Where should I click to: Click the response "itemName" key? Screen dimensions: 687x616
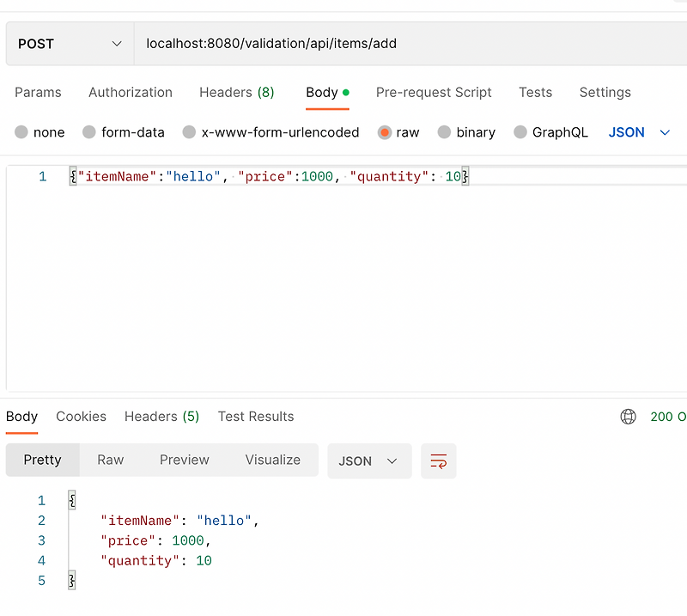point(140,521)
